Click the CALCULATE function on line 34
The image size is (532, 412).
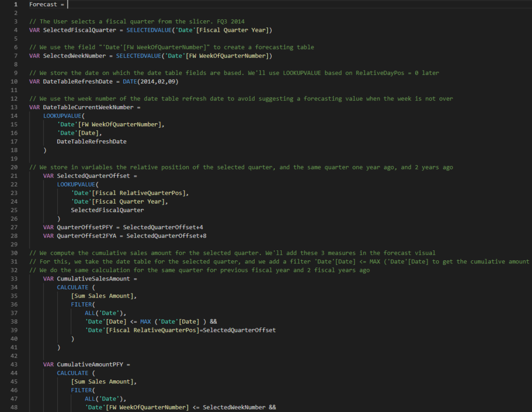[x=73, y=287]
